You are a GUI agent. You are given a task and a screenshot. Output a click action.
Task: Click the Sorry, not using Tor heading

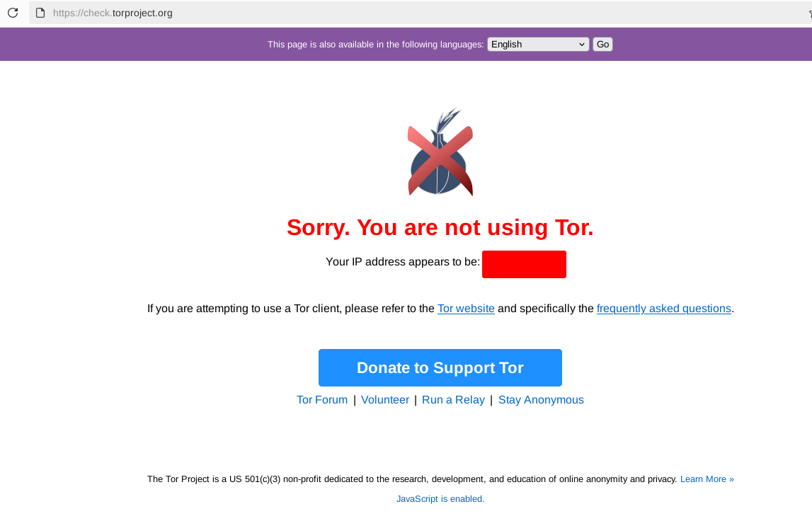pyautogui.click(x=440, y=227)
